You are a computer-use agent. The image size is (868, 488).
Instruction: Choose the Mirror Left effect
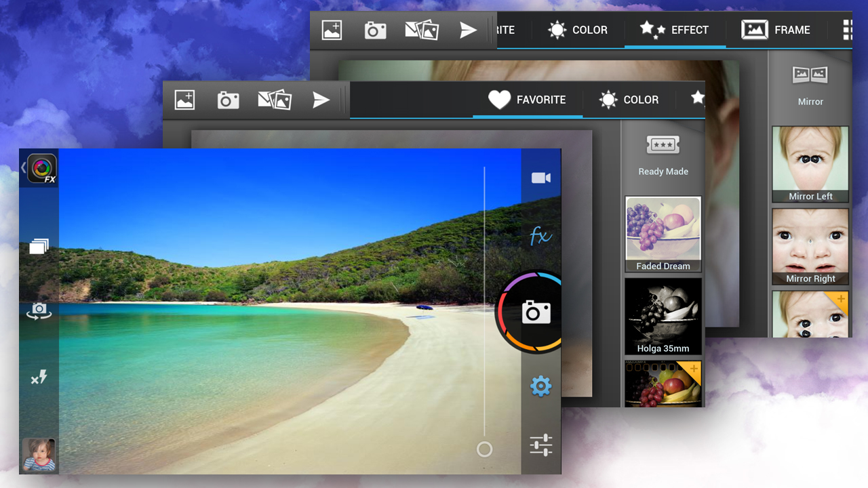coord(810,164)
